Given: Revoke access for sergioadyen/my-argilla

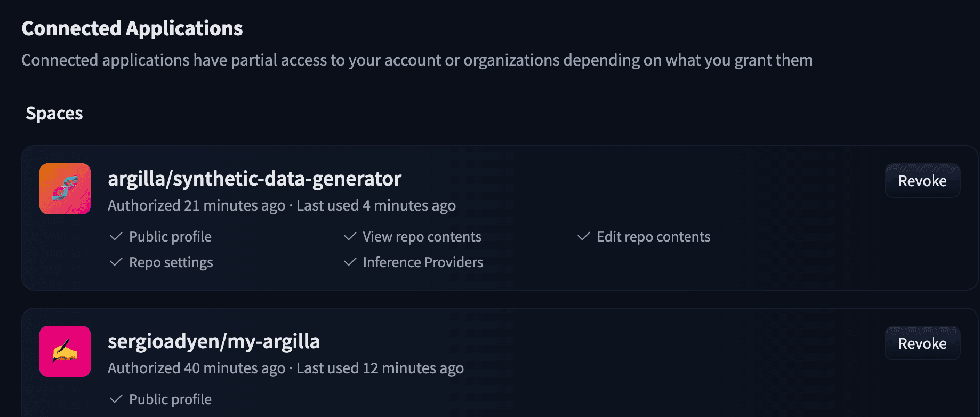Looking at the screenshot, I should pyautogui.click(x=922, y=343).
